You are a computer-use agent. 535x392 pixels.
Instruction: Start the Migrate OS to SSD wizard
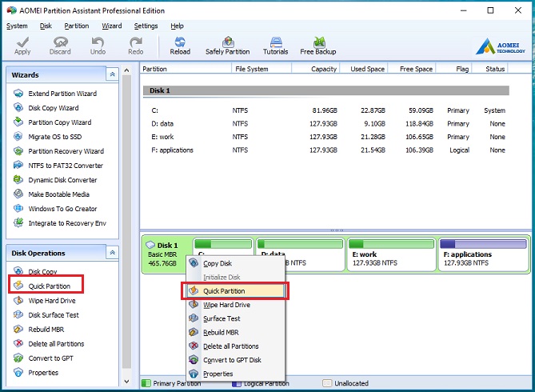click(55, 137)
